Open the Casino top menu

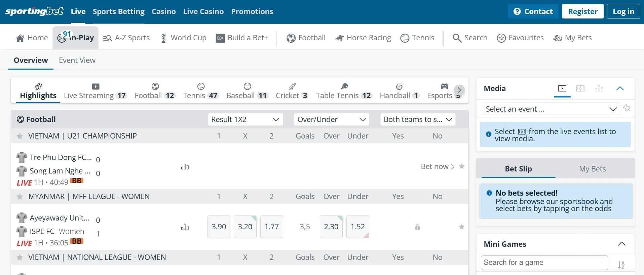(x=163, y=11)
